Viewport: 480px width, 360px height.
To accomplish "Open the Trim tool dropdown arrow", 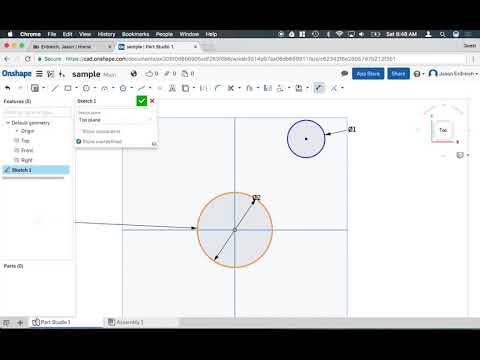I will click(x=239, y=88).
